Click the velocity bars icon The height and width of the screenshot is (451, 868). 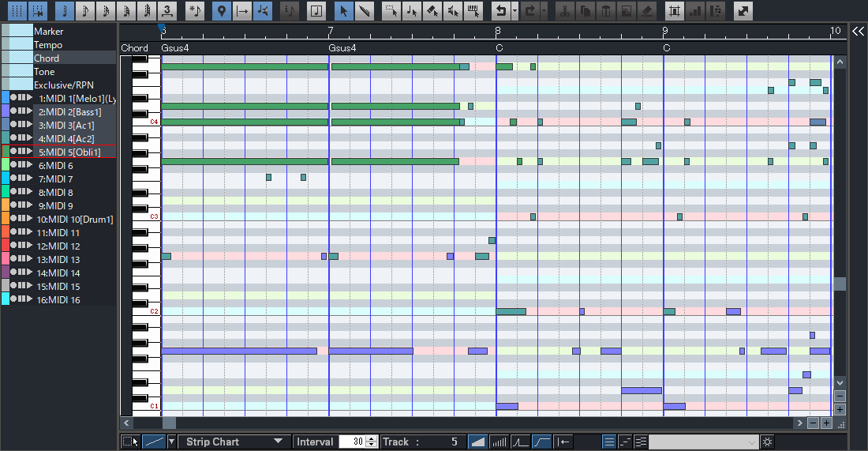[x=694, y=10]
